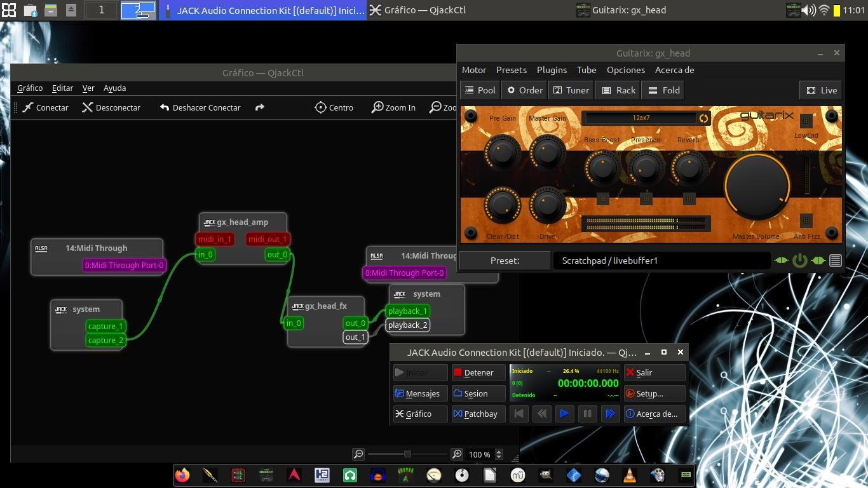
Task: Open the Motor menu in Guitarix
Action: [474, 70]
